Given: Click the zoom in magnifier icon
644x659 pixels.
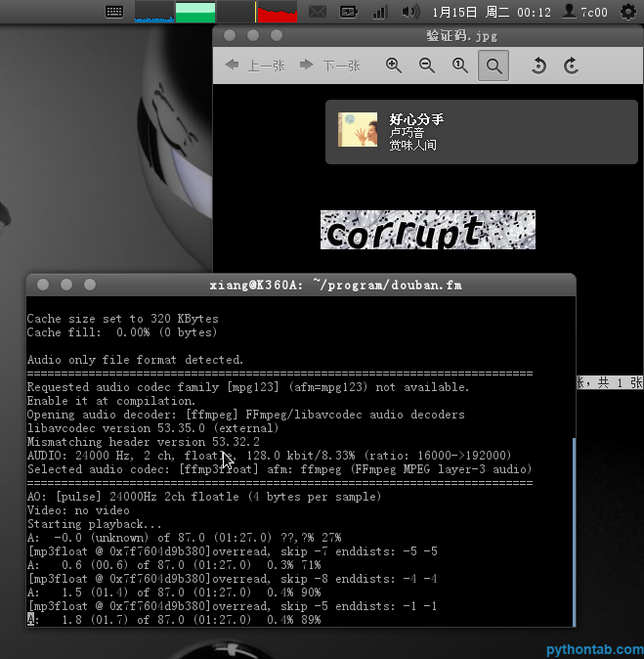Looking at the screenshot, I should (394, 66).
